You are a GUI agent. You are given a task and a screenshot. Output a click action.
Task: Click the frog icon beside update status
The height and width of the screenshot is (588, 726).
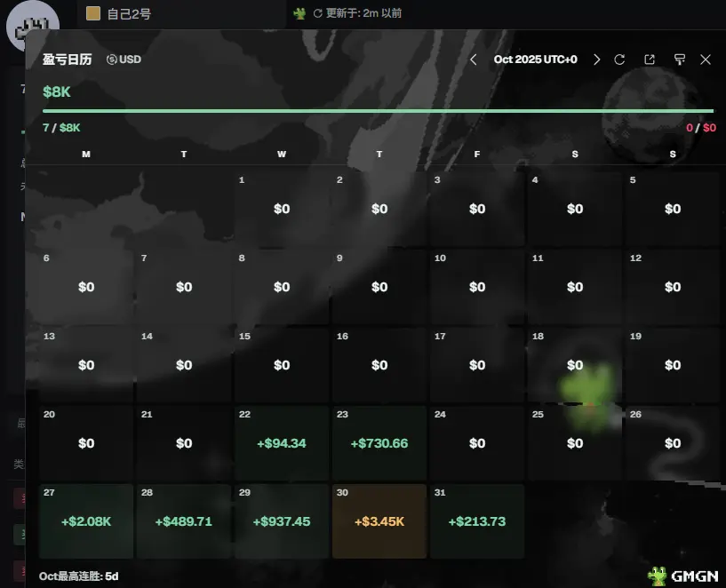pos(299,13)
